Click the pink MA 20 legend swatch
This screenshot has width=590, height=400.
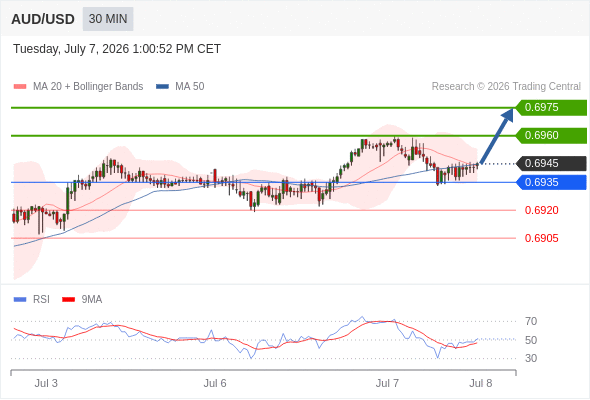(20, 87)
